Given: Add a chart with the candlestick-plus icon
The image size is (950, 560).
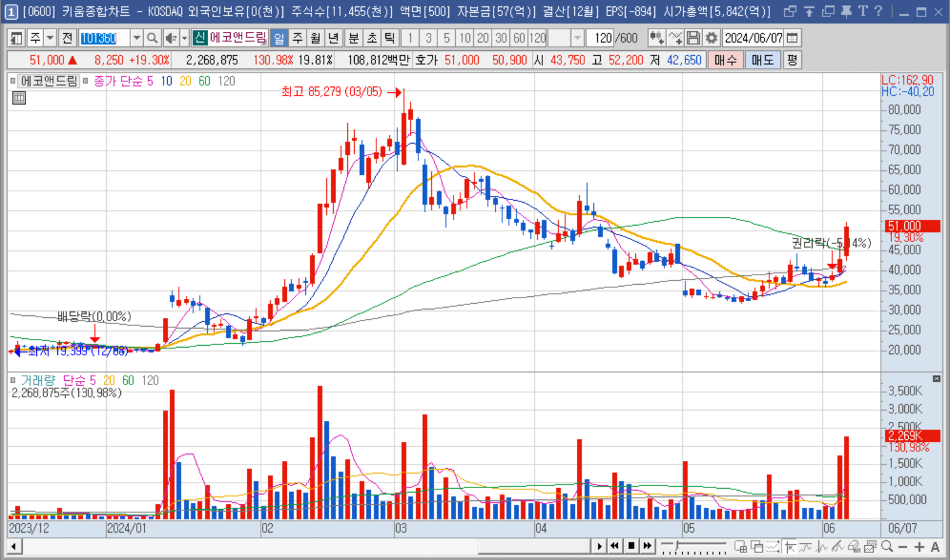Looking at the screenshot, I should (656, 38).
